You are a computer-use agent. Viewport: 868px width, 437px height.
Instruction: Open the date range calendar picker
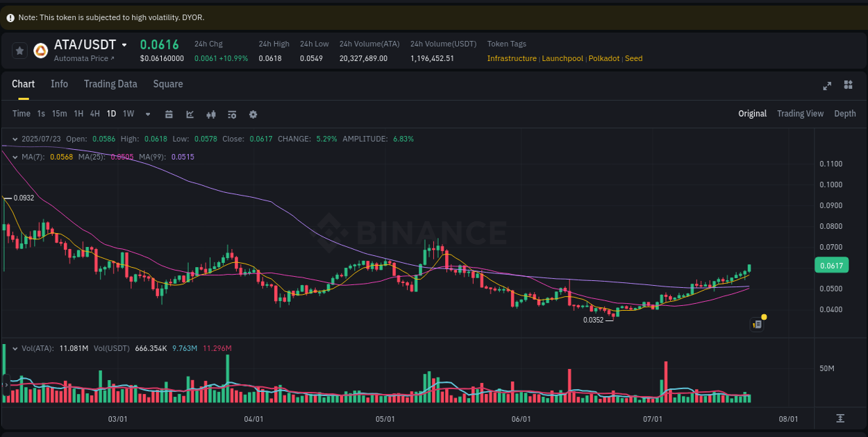(x=169, y=114)
